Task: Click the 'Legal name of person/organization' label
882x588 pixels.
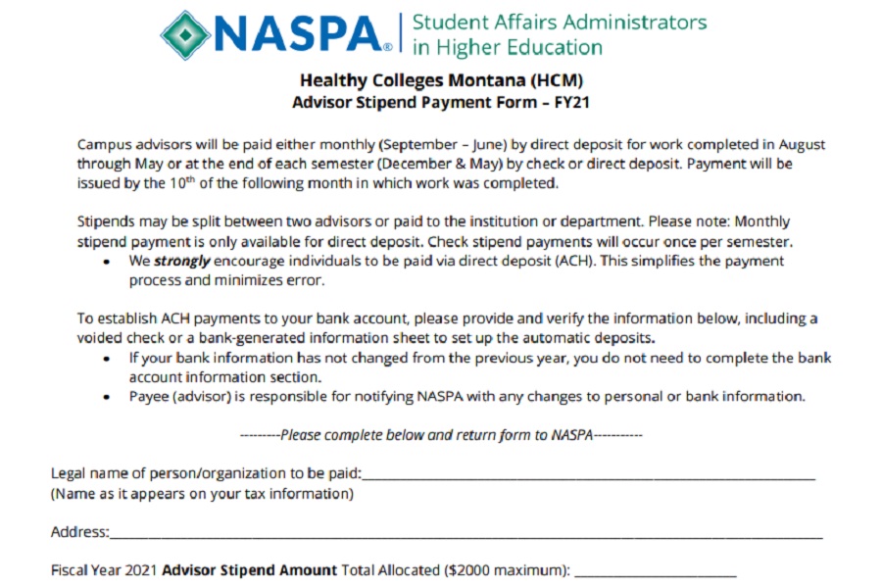Action: [206, 474]
